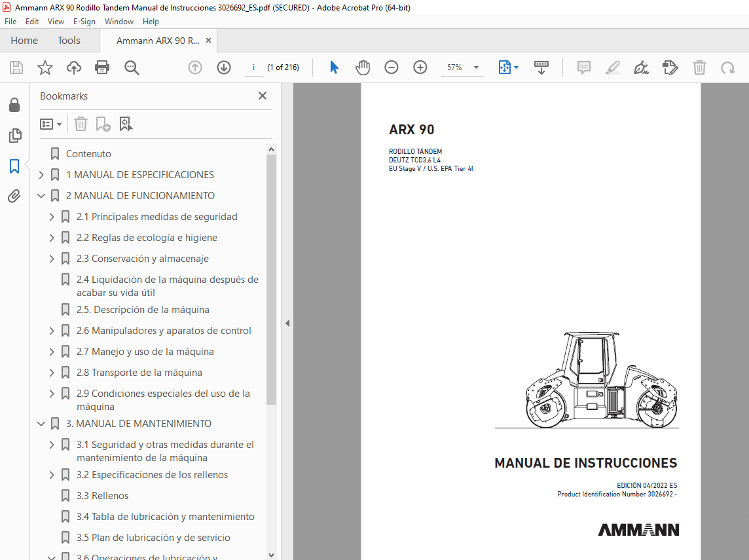
Task: Switch to the Tools tab
Action: click(69, 41)
